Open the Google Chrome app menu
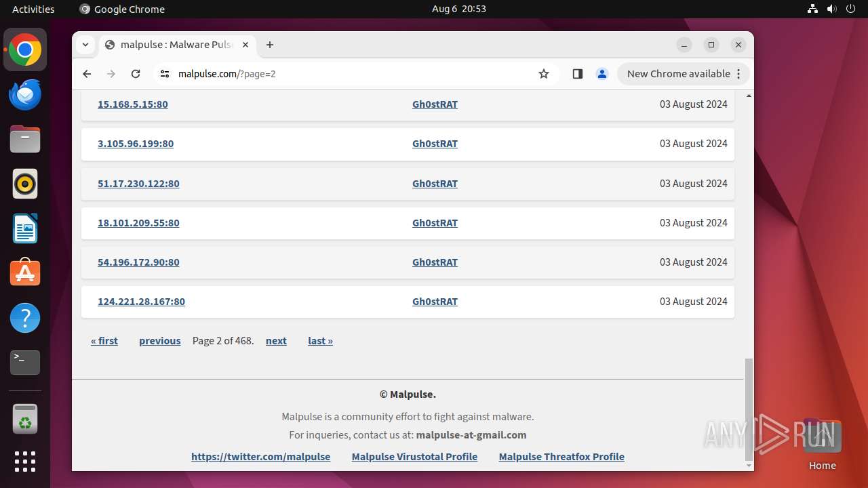The height and width of the screenshot is (488, 868). (x=122, y=9)
